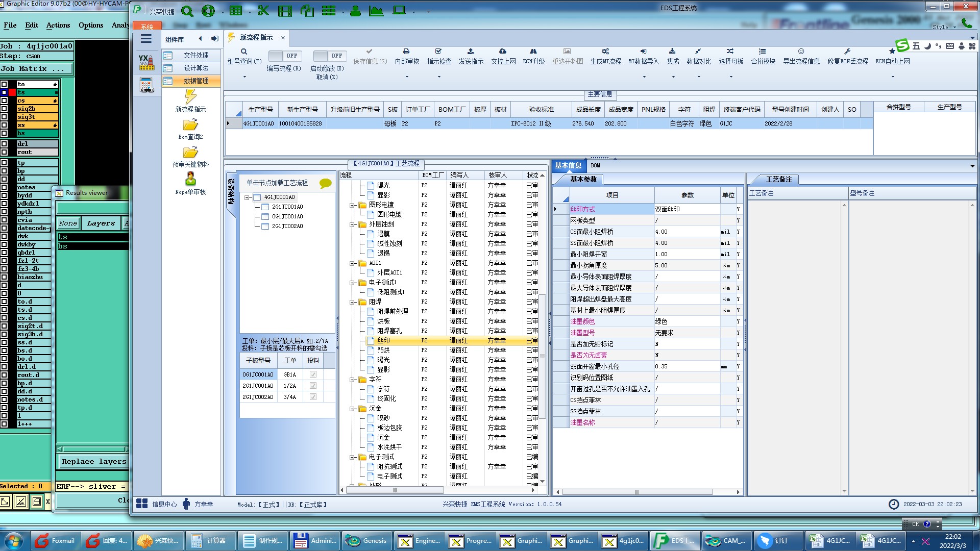The height and width of the screenshot is (551, 980).
Task: Open the Nope单审核 person icon
Action: 190,179
